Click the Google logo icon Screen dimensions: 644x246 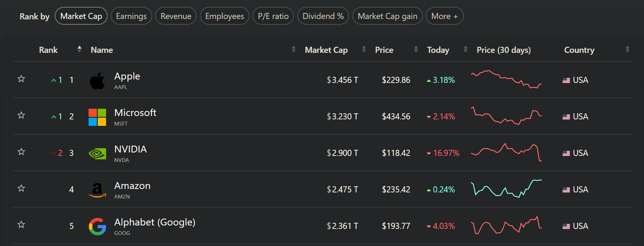[x=97, y=227]
